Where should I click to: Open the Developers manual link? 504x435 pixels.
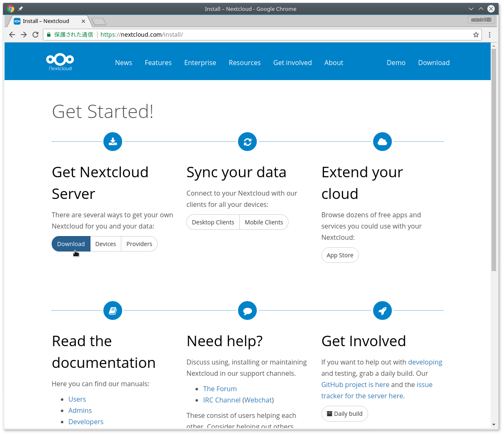pos(86,422)
